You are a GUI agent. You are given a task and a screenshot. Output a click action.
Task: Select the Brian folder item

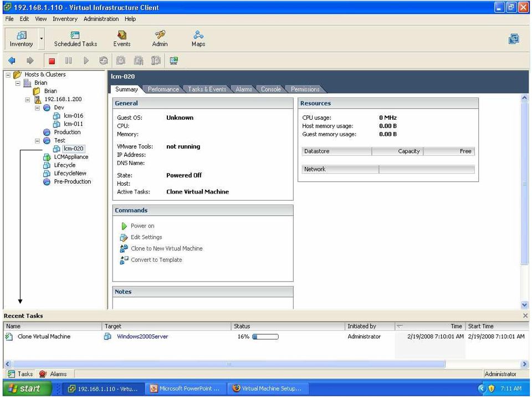[x=50, y=91]
